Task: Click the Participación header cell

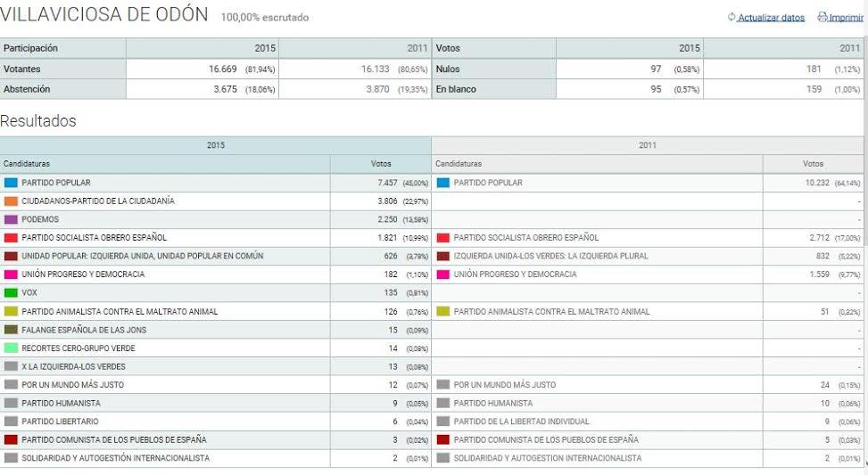Action: (30, 48)
